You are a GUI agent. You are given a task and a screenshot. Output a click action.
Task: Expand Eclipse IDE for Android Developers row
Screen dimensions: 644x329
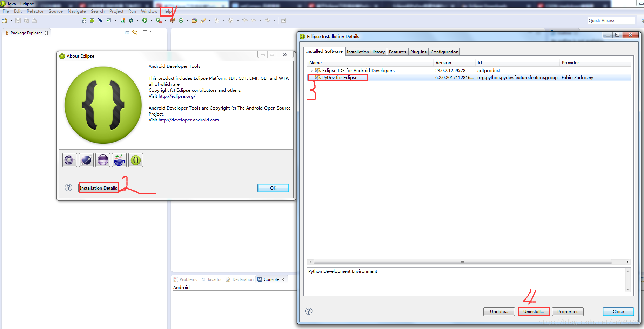[311, 71]
